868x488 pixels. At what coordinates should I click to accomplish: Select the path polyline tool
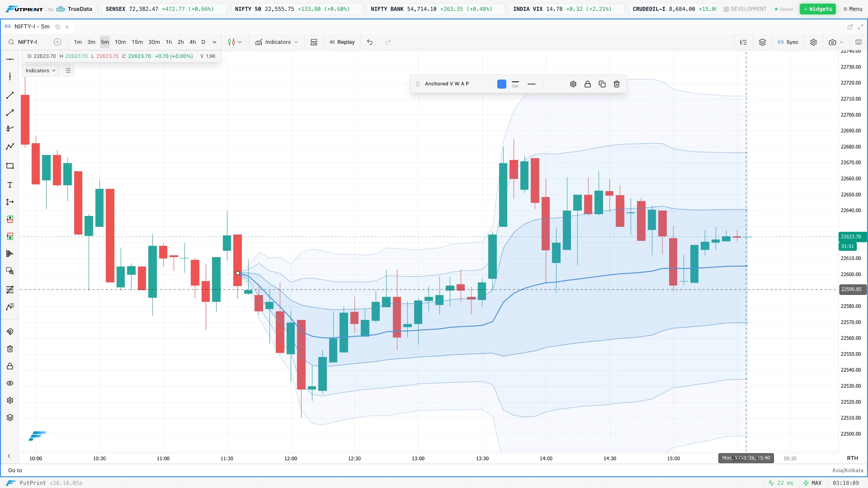10,146
